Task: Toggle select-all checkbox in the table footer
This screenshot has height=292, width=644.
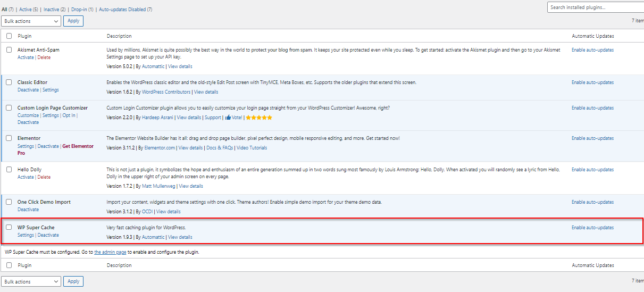Action: click(x=9, y=265)
